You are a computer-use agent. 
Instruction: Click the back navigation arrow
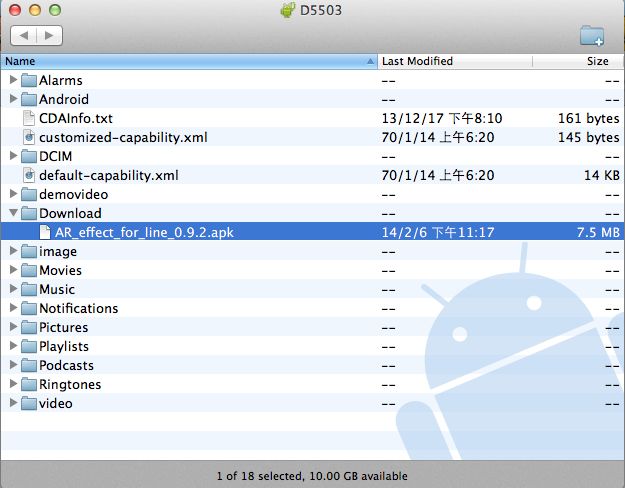[24, 35]
